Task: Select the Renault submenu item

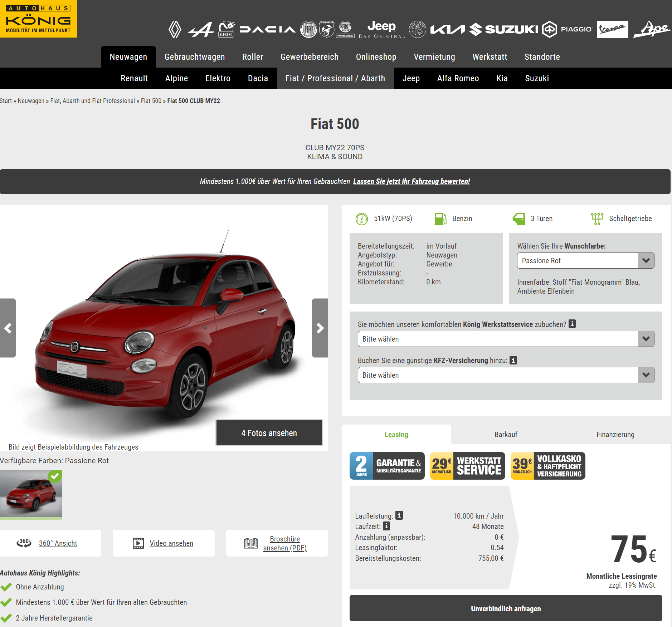Action: 134,78
